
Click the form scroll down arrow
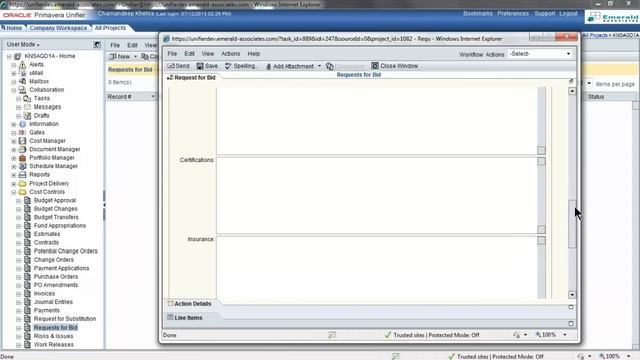coord(572,295)
